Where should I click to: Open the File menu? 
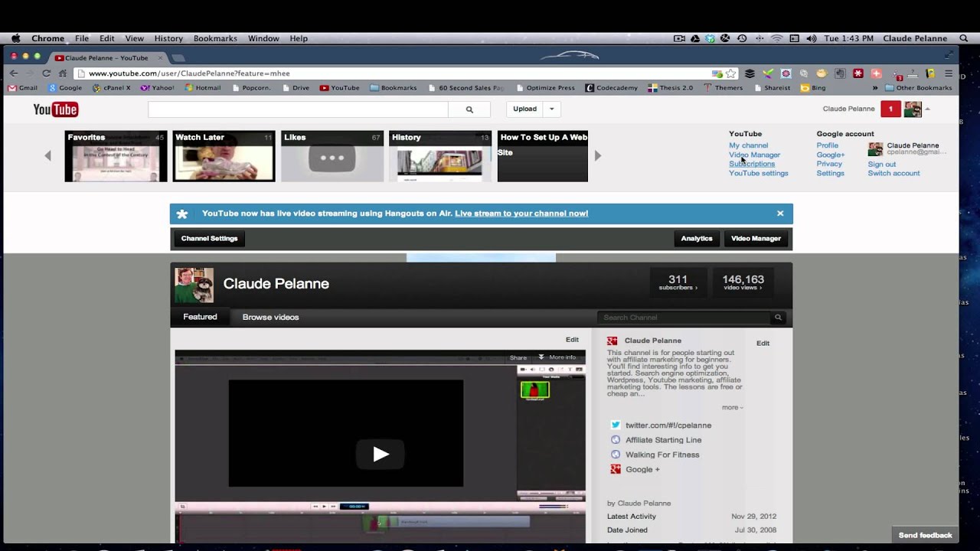(82, 38)
